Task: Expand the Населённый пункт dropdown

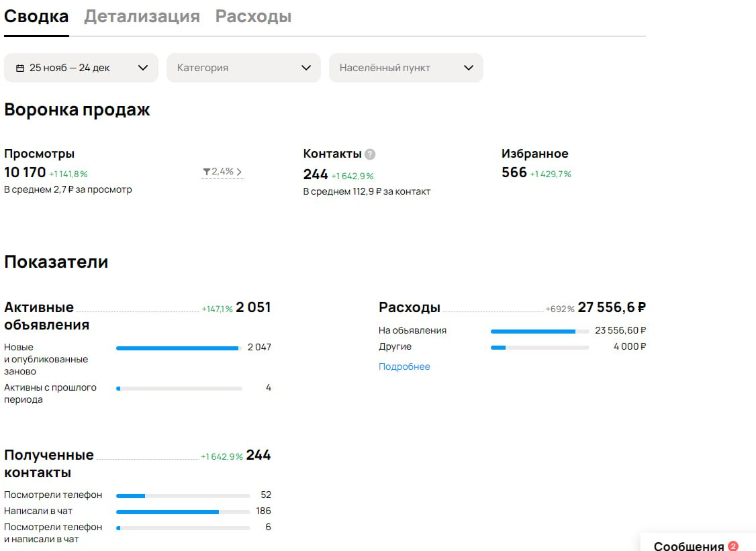Action: pyautogui.click(x=406, y=68)
